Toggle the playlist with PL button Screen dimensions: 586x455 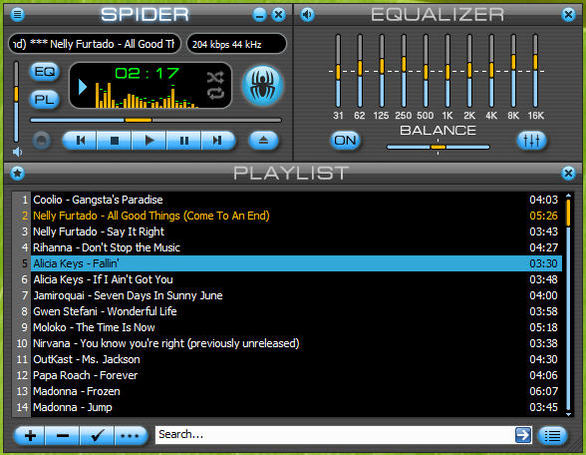pyautogui.click(x=44, y=99)
